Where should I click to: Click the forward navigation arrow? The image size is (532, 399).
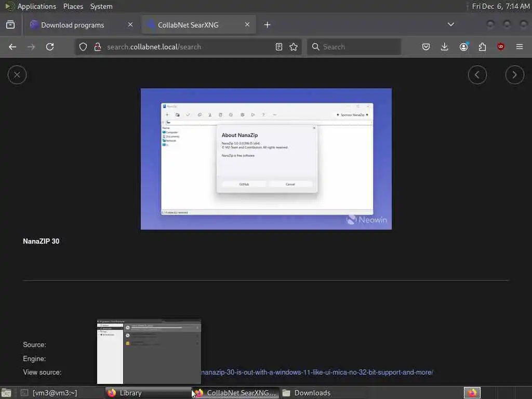point(31,47)
